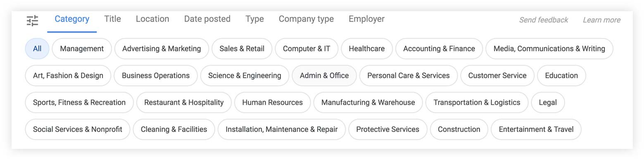Open the Location filter tab

[x=152, y=19]
